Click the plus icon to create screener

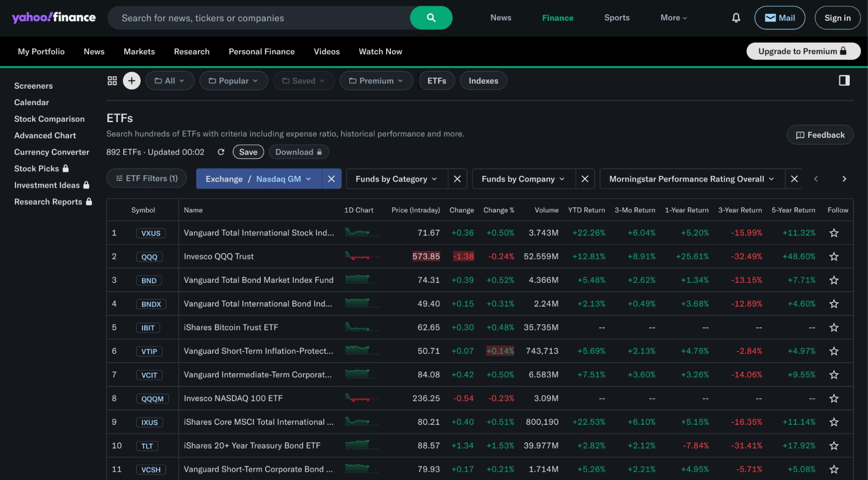point(132,81)
